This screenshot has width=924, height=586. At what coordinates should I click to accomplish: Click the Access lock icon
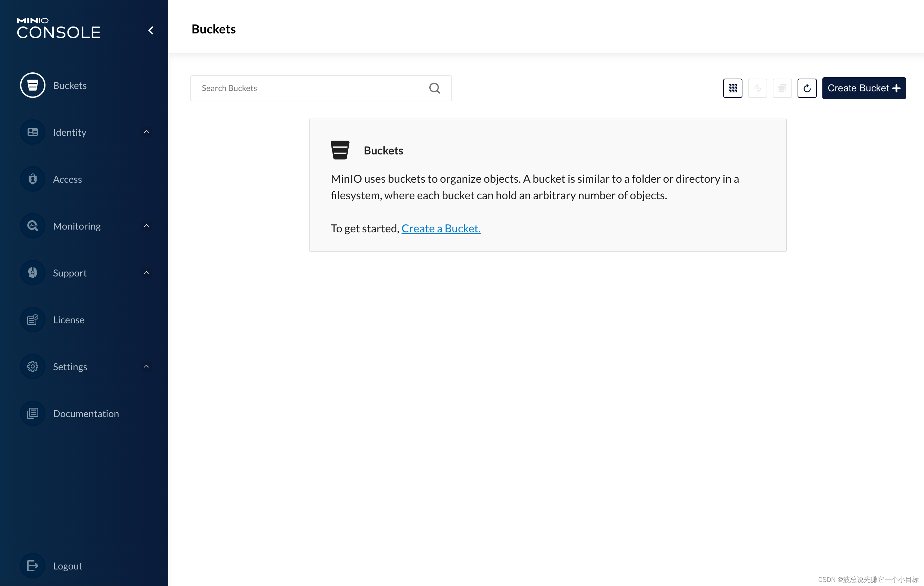(x=33, y=179)
